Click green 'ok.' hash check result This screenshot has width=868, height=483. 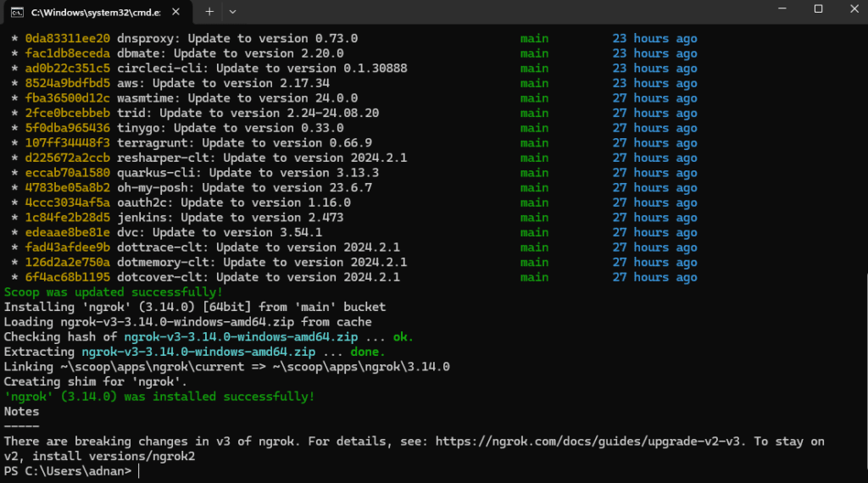(x=403, y=337)
